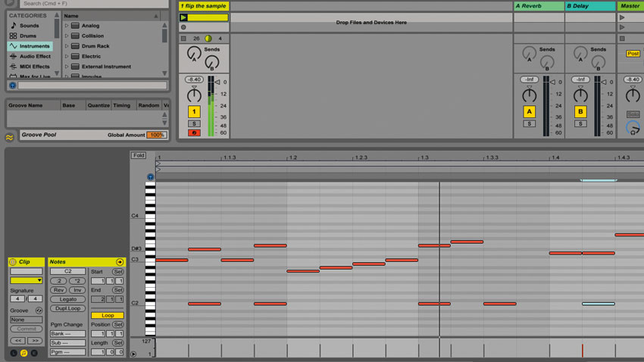
Task: Solo the A Reverb return track
Action: [529, 123]
